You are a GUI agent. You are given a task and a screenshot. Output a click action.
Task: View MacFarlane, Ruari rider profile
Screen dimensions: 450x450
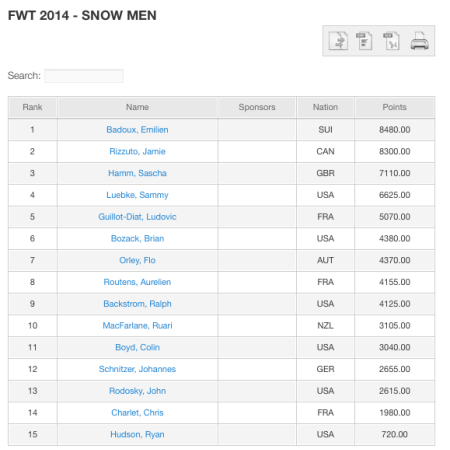[x=137, y=325]
